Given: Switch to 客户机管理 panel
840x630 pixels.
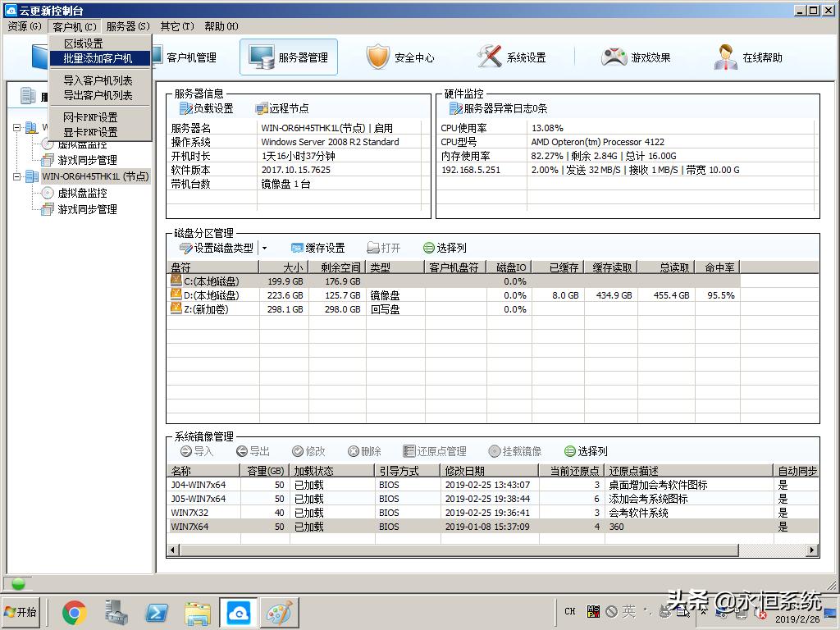Looking at the screenshot, I should pos(192,57).
